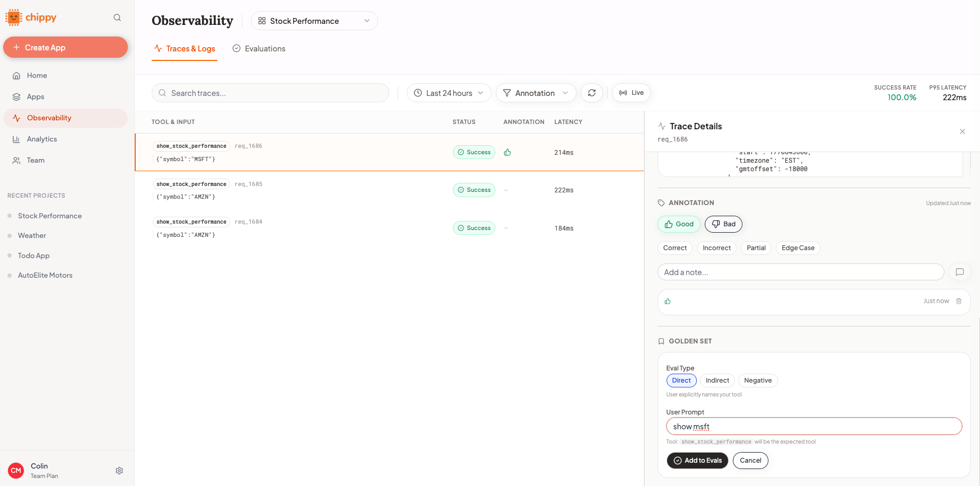Open Analytics in the sidebar
The width and height of the screenshot is (980, 486).
click(x=66, y=139)
